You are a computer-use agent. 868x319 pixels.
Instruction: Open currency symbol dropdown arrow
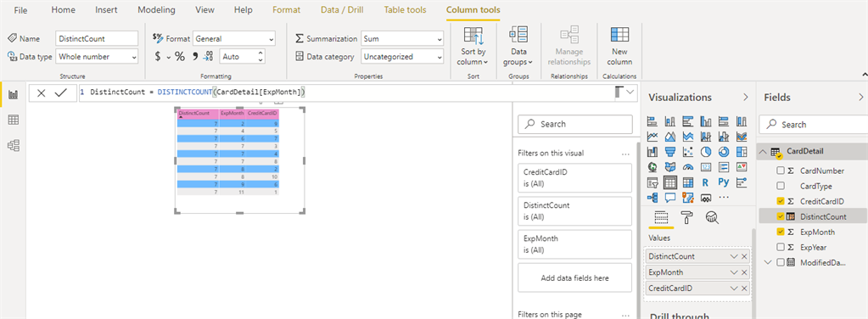tap(168, 57)
